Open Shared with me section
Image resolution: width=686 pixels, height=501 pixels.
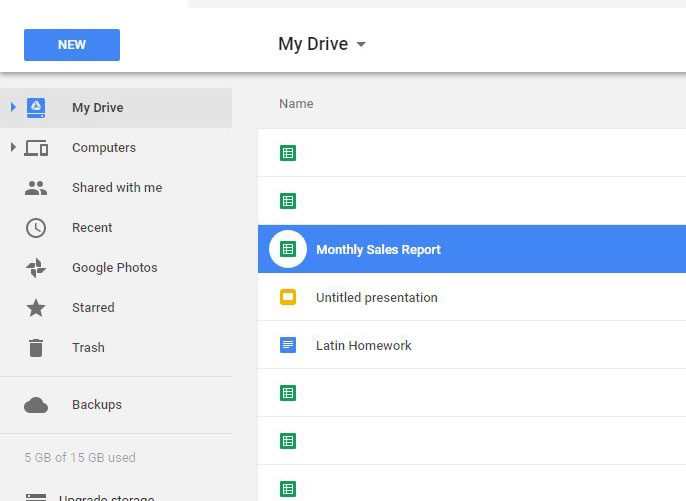click(116, 188)
